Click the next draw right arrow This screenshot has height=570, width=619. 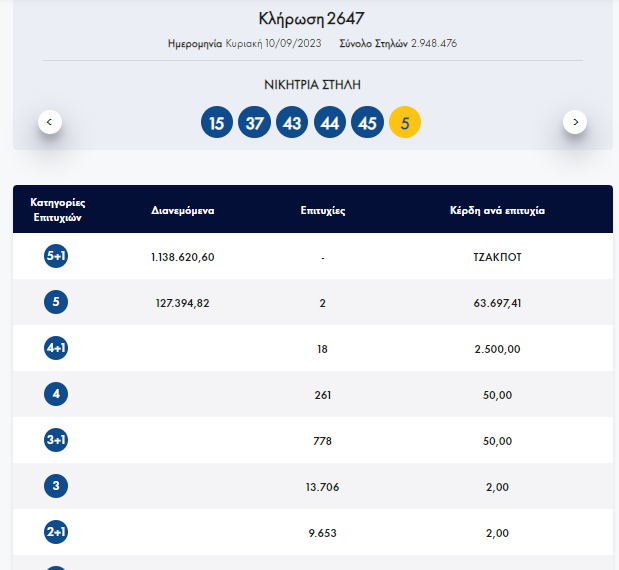pos(575,122)
